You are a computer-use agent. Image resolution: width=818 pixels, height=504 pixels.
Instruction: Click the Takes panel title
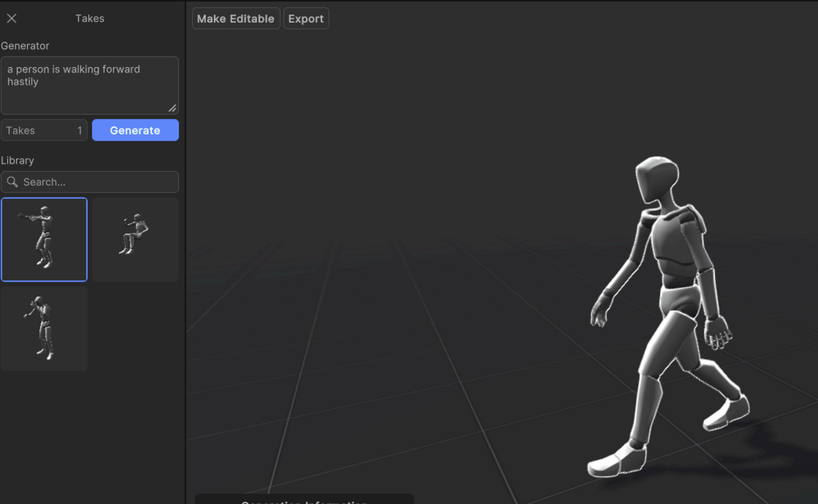pos(90,19)
